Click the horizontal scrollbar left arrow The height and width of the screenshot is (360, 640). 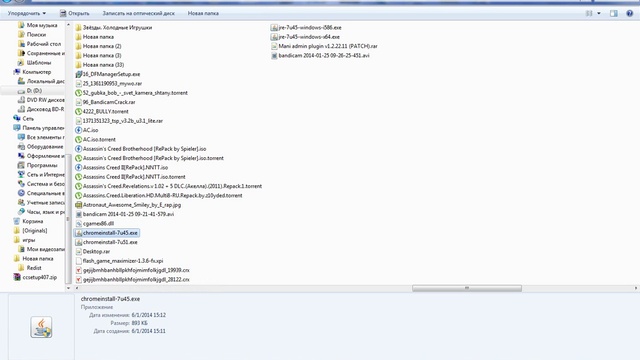[x=77, y=288]
